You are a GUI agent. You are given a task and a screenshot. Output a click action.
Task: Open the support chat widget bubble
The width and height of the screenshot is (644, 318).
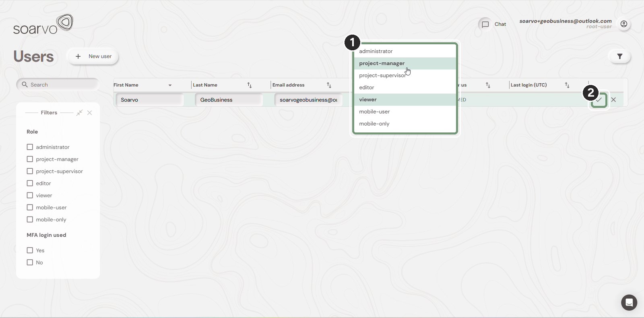pos(629,302)
